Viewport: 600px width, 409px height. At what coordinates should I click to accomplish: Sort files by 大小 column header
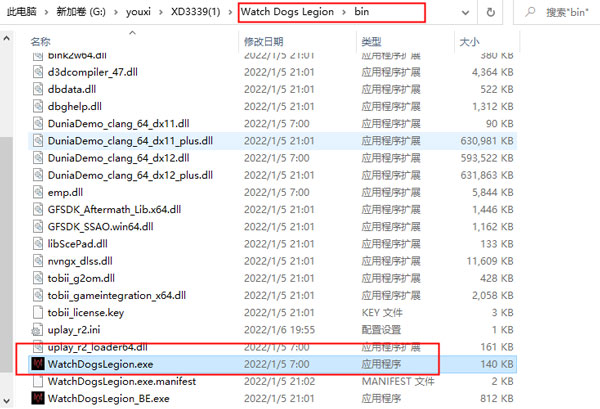coord(470,41)
